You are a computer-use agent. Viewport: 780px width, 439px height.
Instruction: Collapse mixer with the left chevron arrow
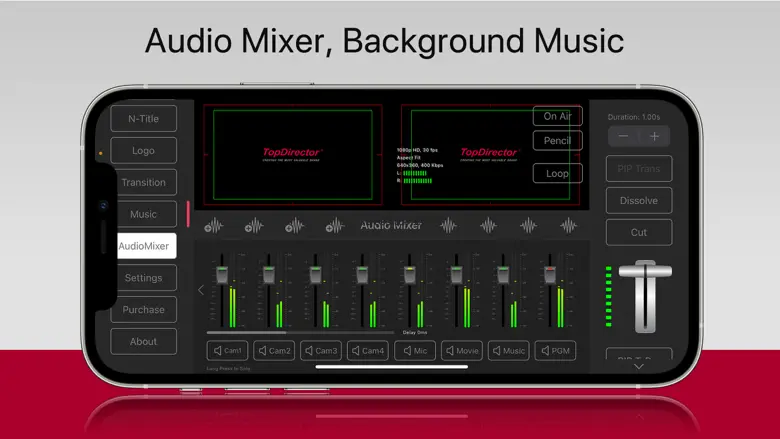[201, 290]
